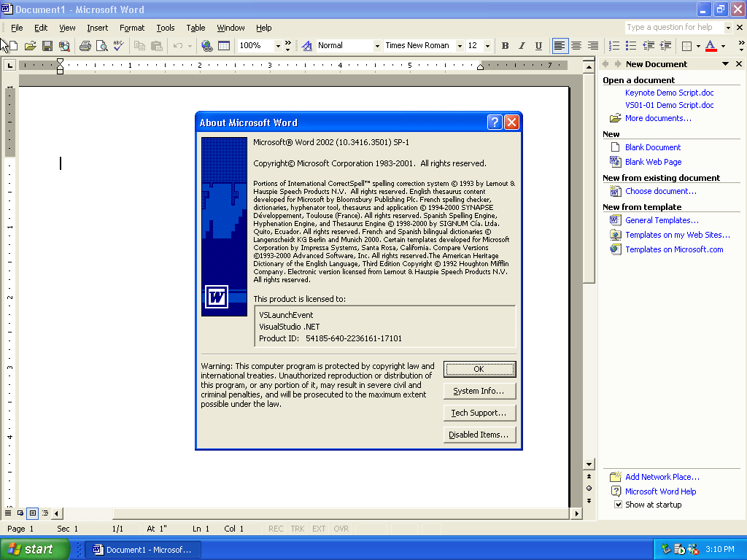
Task: Click the Disabled Items button
Action: pos(479,435)
